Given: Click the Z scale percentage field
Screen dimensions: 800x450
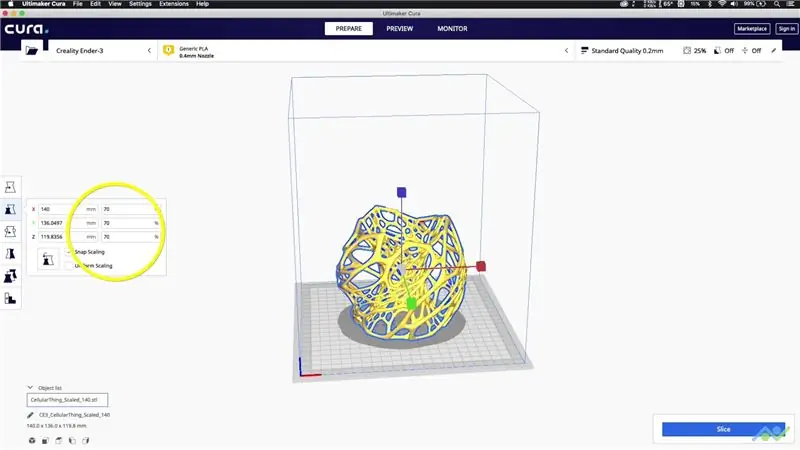Looking at the screenshot, I should coord(131,237).
